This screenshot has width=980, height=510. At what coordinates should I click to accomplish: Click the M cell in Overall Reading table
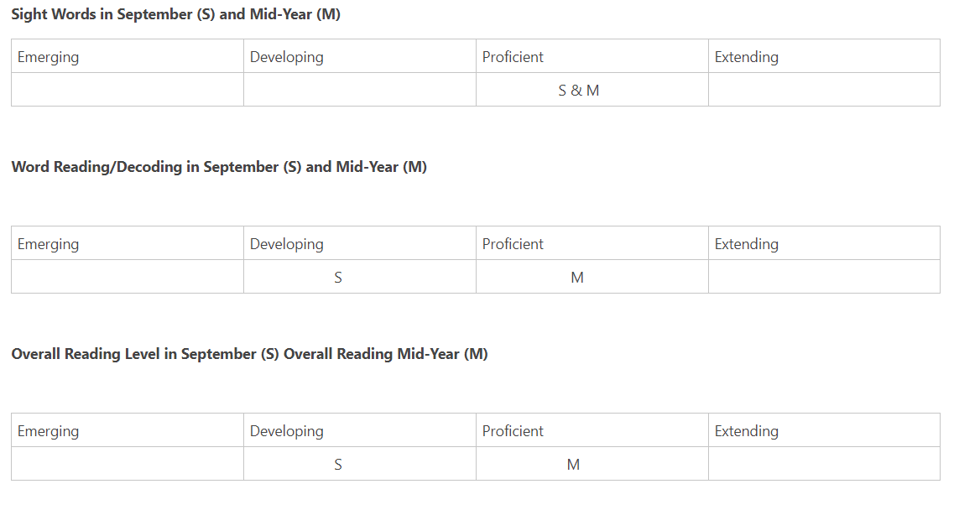pos(592,464)
